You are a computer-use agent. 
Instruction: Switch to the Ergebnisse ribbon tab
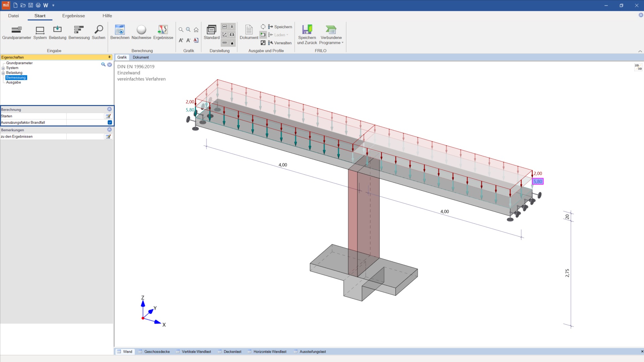[x=73, y=16]
